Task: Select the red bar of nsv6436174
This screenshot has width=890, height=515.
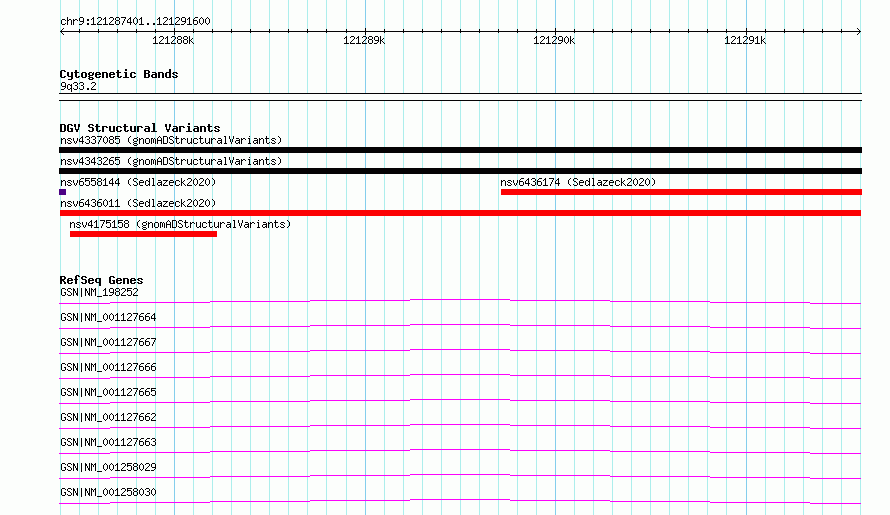Action: (681, 192)
